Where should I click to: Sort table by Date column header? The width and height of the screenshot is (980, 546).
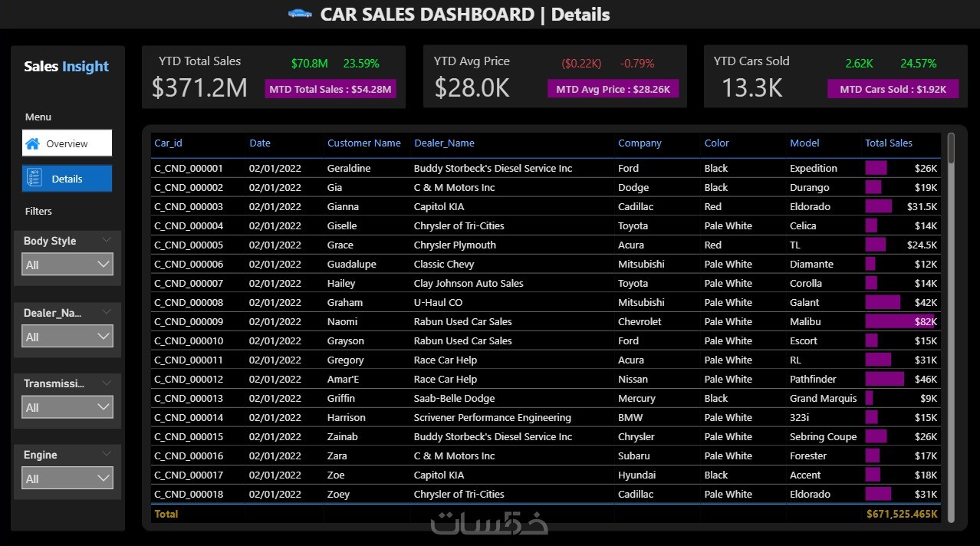coord(260,143)
